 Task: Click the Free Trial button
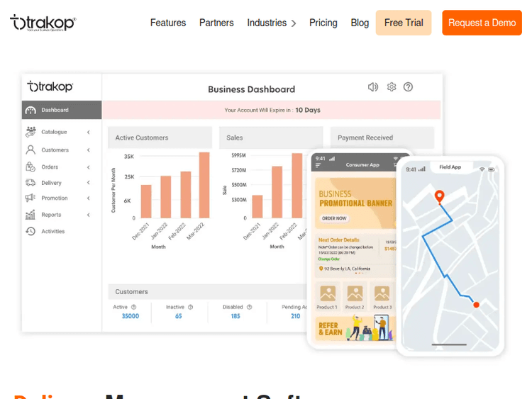pos(404,23)
